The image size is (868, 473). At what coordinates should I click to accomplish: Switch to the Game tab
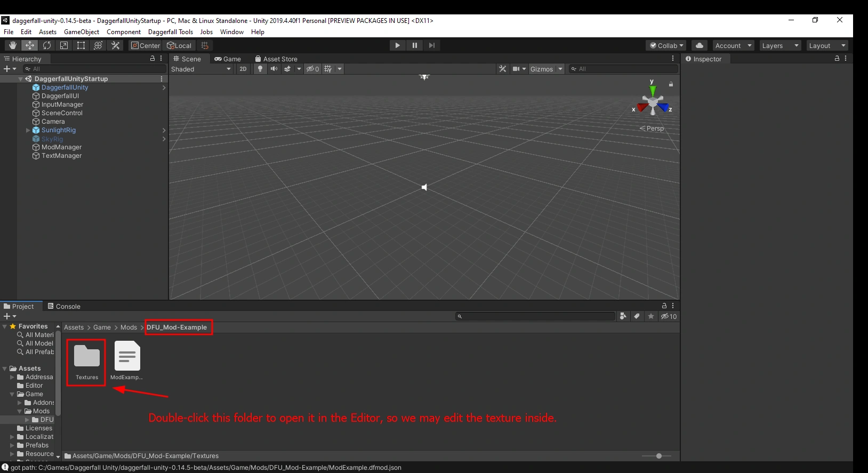coord(228,59)
